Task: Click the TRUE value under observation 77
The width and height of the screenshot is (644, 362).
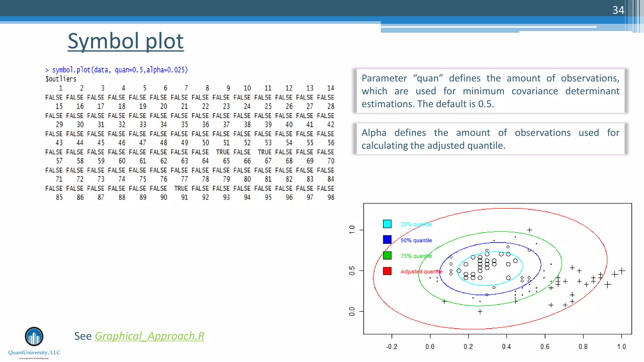Action: tap(181, 189)
